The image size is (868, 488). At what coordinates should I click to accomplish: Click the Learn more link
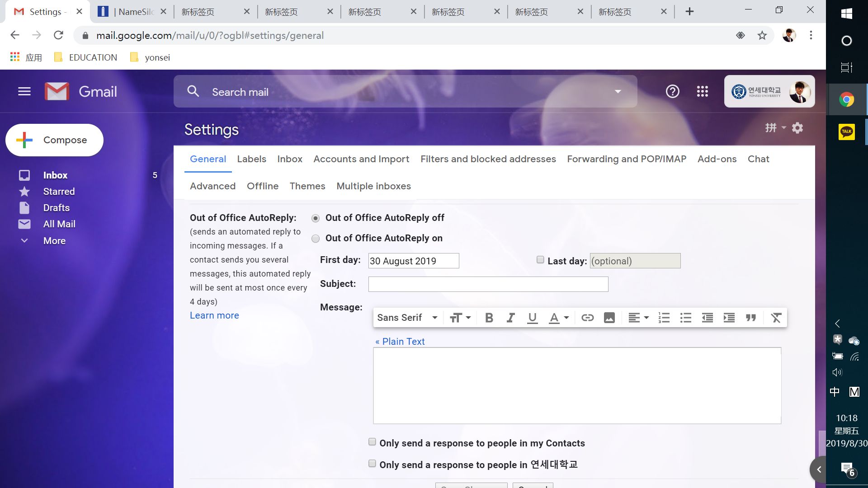click(x=214, y=315)
